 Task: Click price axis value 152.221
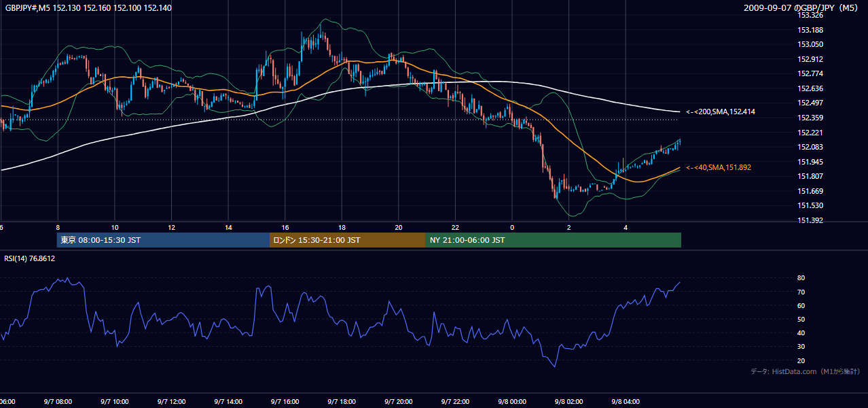coord(810,133)
